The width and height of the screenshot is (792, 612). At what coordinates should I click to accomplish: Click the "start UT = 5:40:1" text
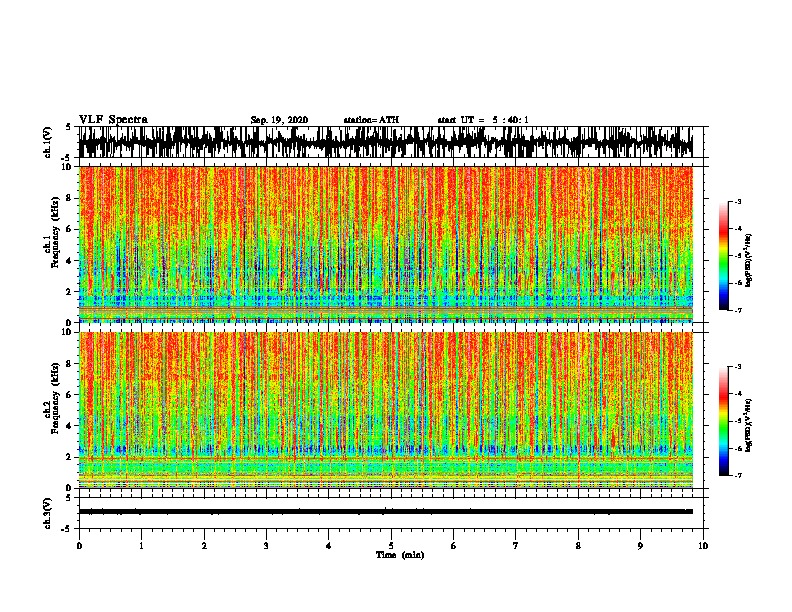[x=483, y=120]
